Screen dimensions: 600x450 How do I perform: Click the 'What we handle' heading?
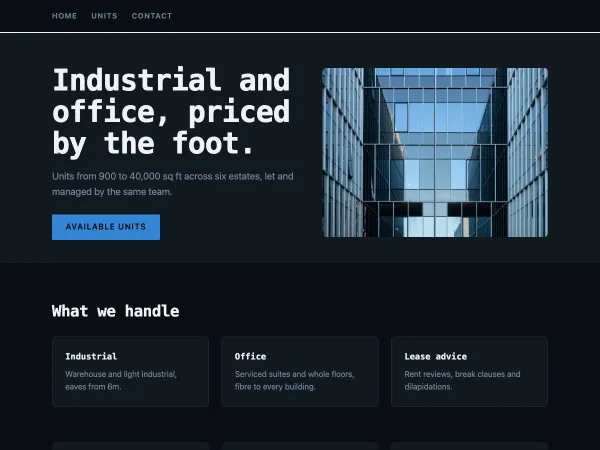pos(116,311)
